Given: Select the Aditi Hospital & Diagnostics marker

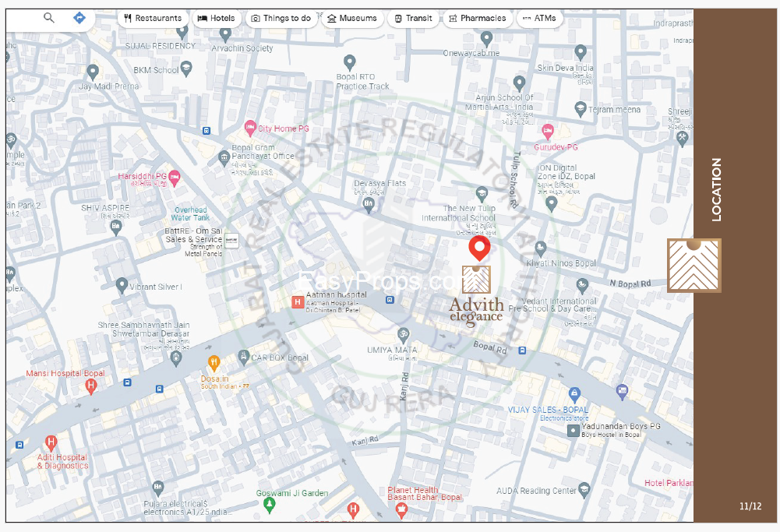Looking at the screenshot, I should tap(51, 442).
